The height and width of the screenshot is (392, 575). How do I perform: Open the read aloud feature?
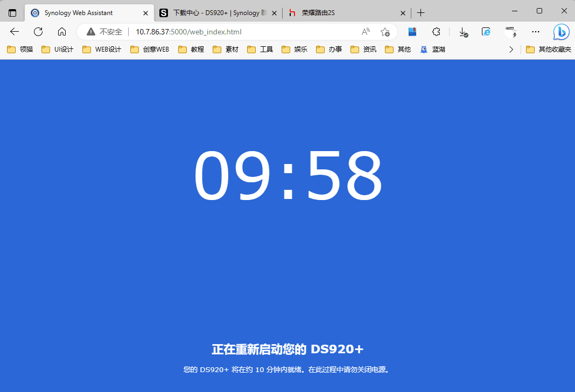[366, 32]
